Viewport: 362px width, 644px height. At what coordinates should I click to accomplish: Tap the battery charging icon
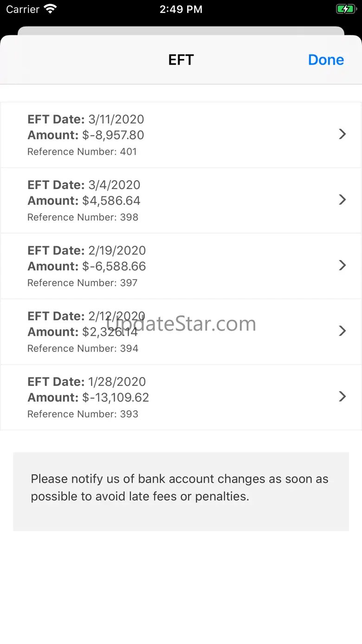[x=345, y=9]
